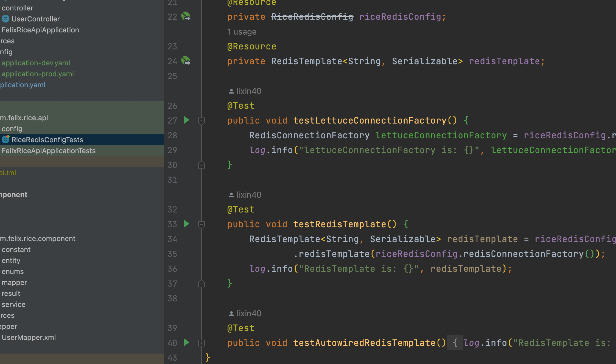Image resolution: width=616 pixels, height=364 pixels.
Task: Expand the folded braces placeholder on line 40
Action: [x=455, y=343]
